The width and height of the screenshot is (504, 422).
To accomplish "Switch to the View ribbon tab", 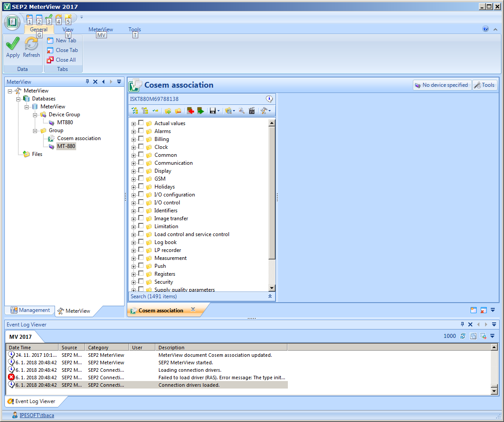I will click(x=68, y=30).
